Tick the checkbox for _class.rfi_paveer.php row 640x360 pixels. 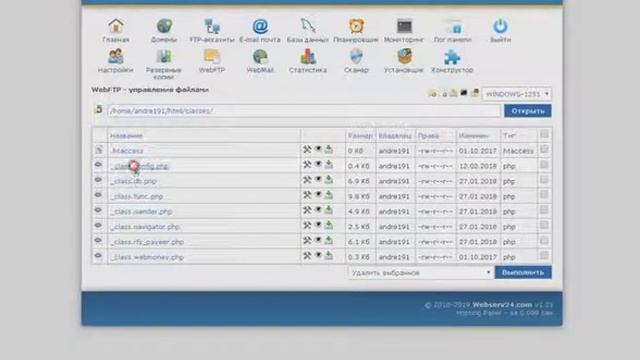(x=544, y=240)
